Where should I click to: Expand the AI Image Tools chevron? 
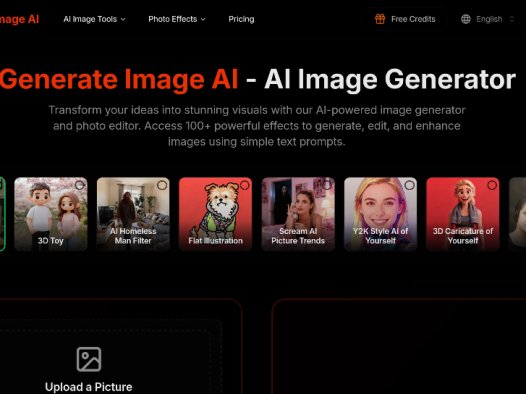pyautogui.click(x=123, y=19)
